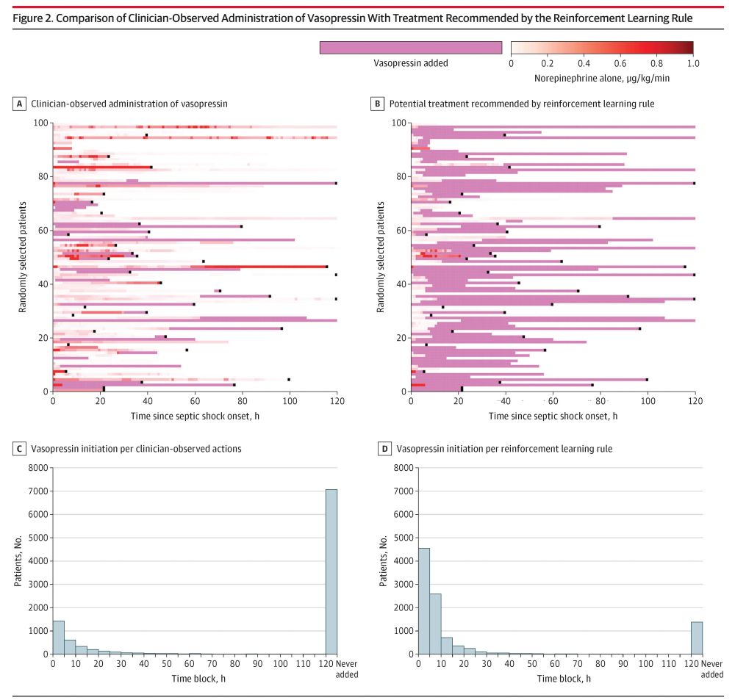Click the Never added bar in panel D
Screen dimensions: 735x700
[x=697, y=638]
